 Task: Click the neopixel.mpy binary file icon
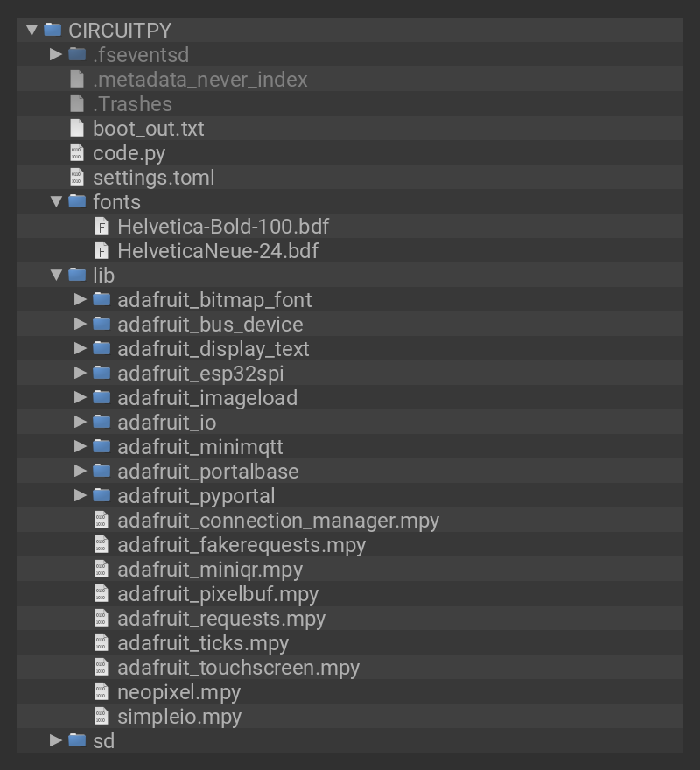[x=102, y=692]
